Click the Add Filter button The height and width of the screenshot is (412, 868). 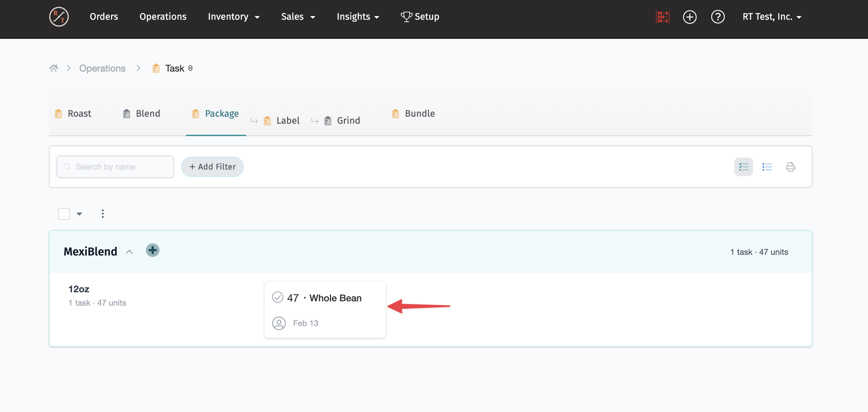212,167
